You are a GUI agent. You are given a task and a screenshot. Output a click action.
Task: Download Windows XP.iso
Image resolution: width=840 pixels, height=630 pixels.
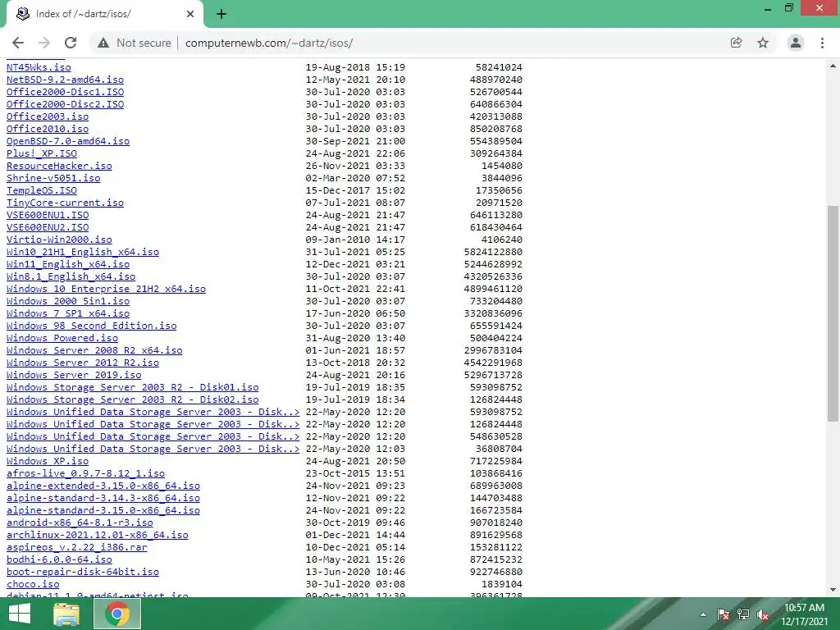tap(48, 461)
